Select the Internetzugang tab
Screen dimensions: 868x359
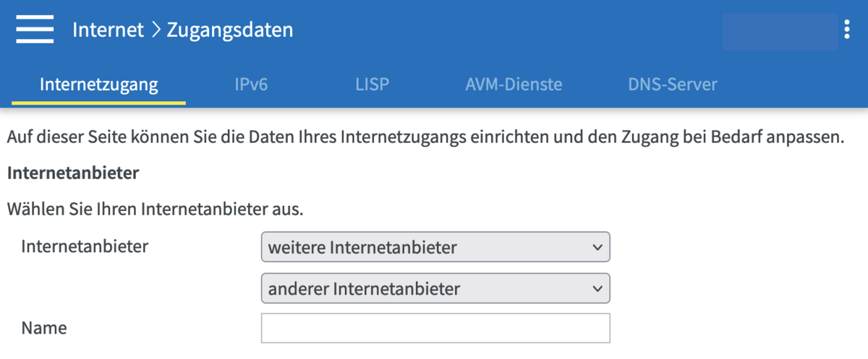(x=98, y=85)
